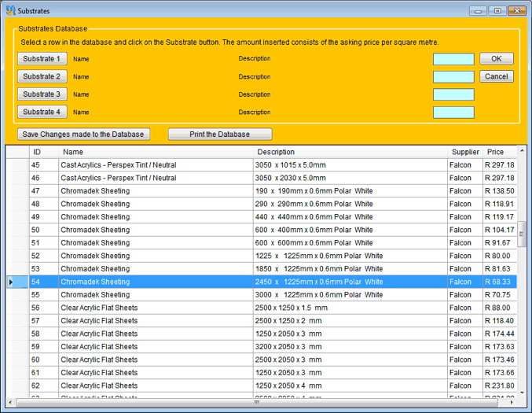Click the row selector arrow for row 54

(11, 282)
